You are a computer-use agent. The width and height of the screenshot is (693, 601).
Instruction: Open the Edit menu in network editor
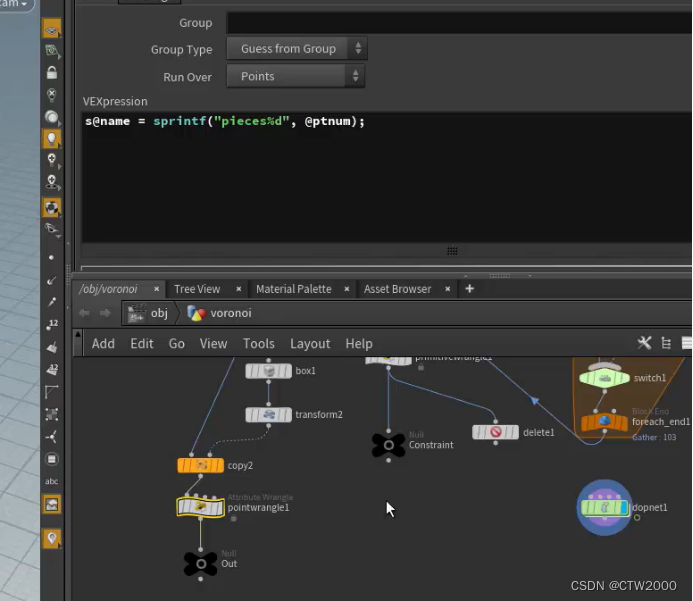tap(141, 344)
